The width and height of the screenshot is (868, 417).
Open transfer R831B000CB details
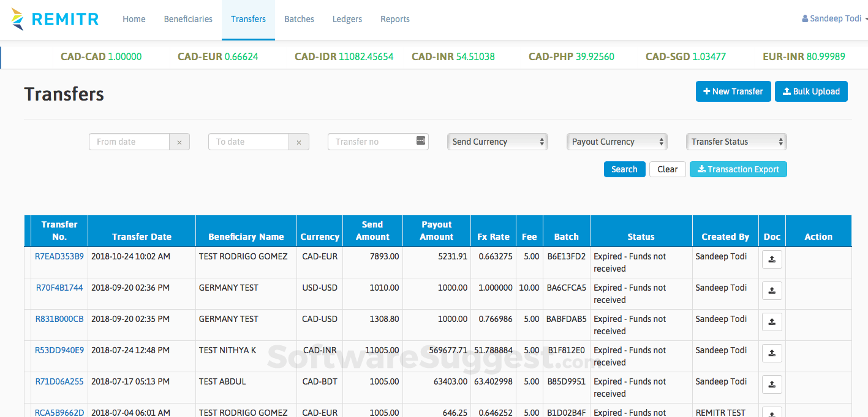(x=58, y=318)
